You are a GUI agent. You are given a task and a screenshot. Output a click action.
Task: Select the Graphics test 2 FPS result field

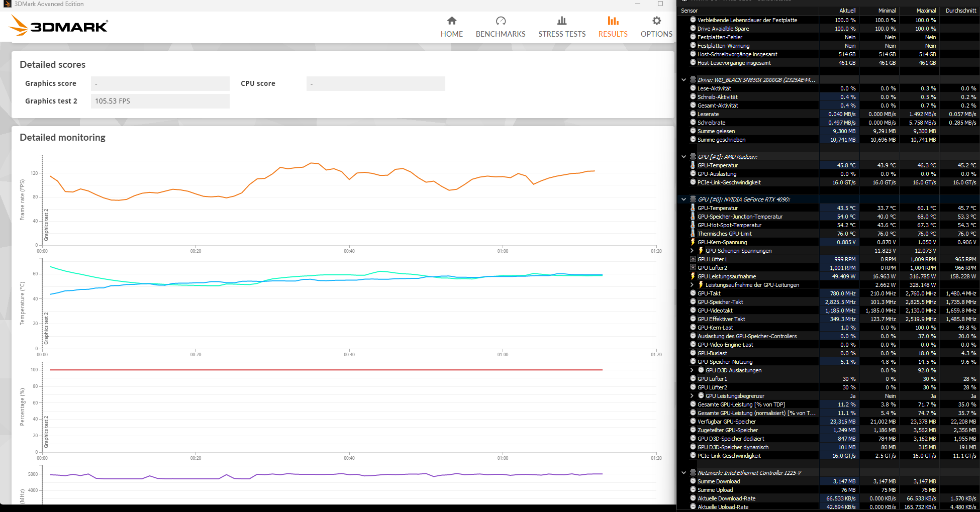tap(160, 101)
